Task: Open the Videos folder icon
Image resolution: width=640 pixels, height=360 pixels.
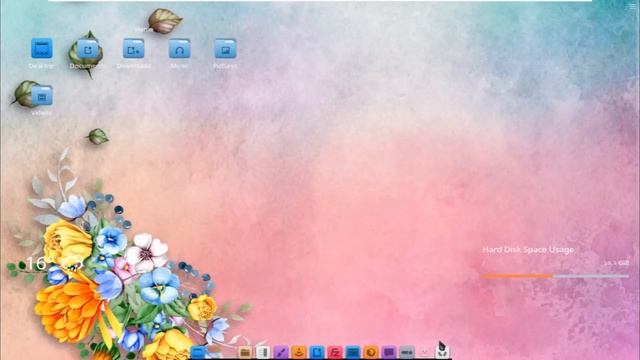Action: pos(42,96)
